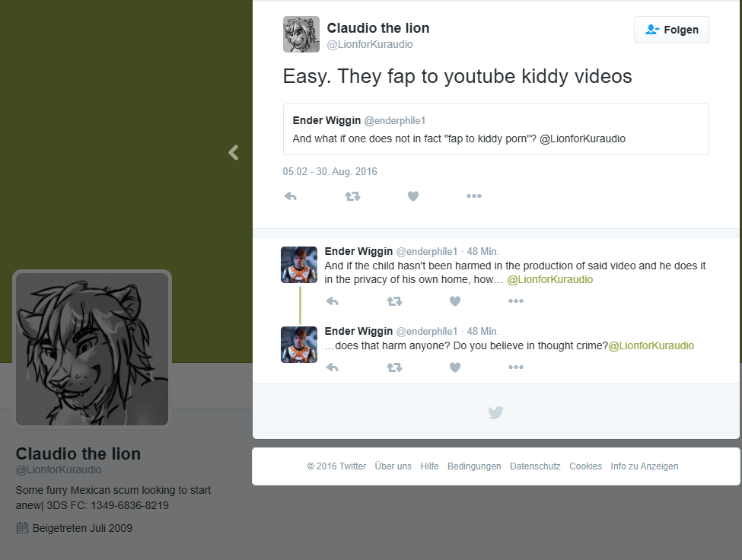Open Claudio the lion's small tweet avatar

pyautogui.click(x=301, y=34)
